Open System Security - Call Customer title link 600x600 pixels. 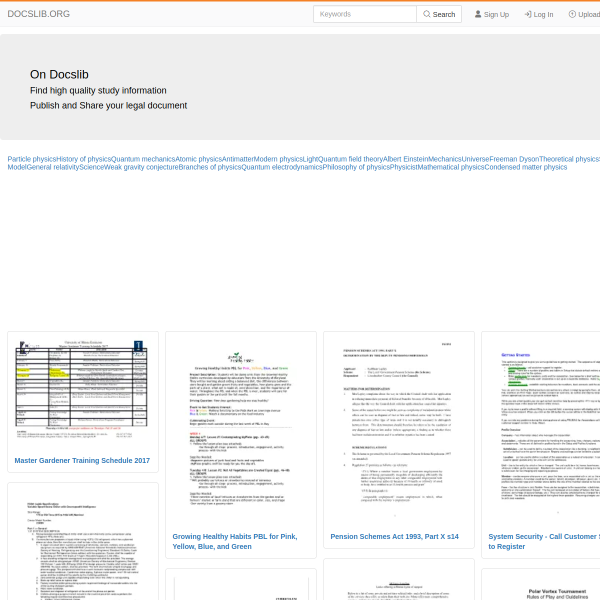click(544, 541)
